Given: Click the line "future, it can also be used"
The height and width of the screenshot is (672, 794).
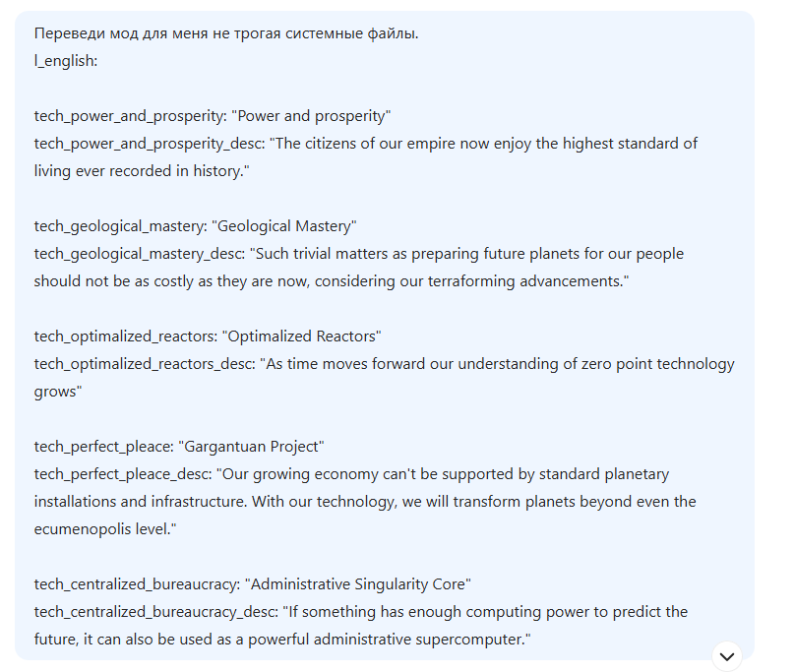Looking at the screenshot, I should tap(282, 640).
